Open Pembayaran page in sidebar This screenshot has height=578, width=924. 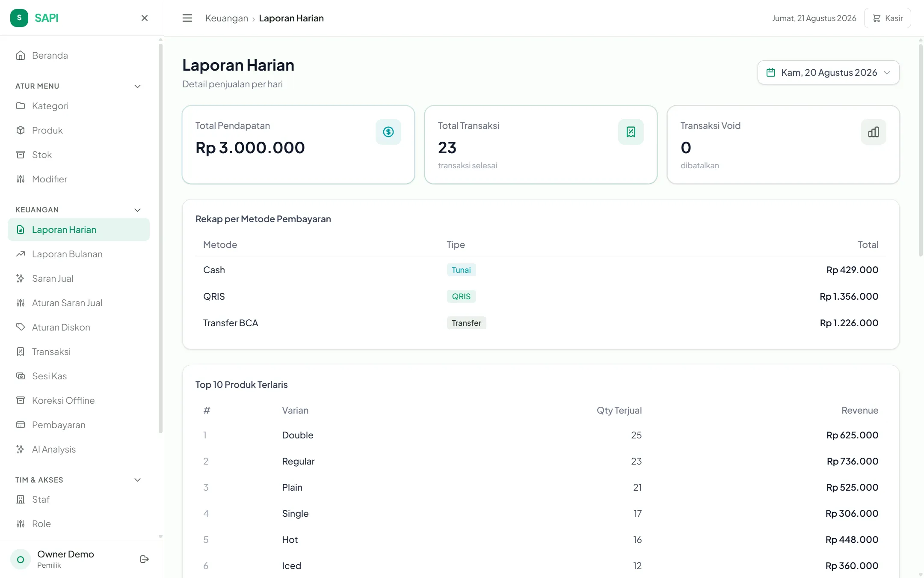pos(79,425)
